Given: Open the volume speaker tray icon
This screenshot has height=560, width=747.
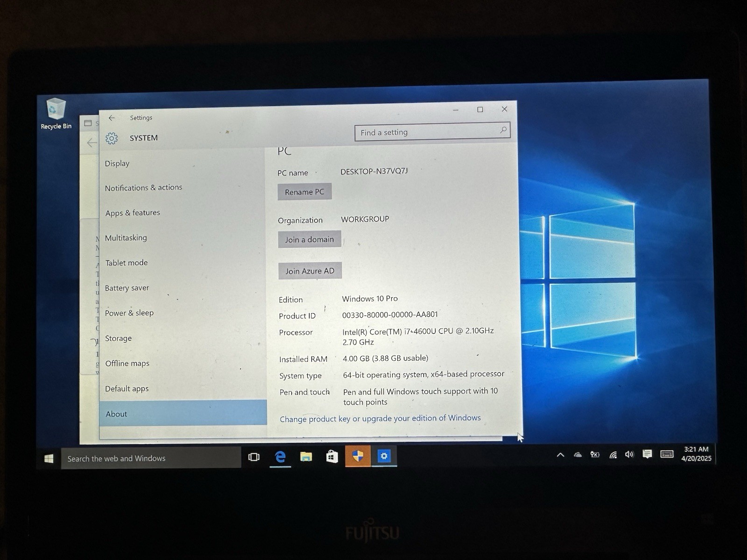Looking at the screenshot, I should pos(629,454).
